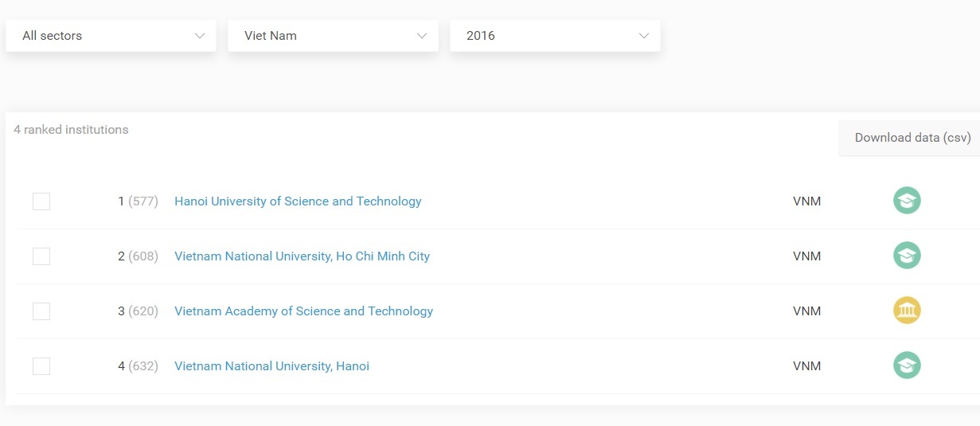The image size is (980, 426).
Task: Enable the checkbox for Vietnam National University, Hanoi
Action: pyautogui.click(x=41, y=366)
